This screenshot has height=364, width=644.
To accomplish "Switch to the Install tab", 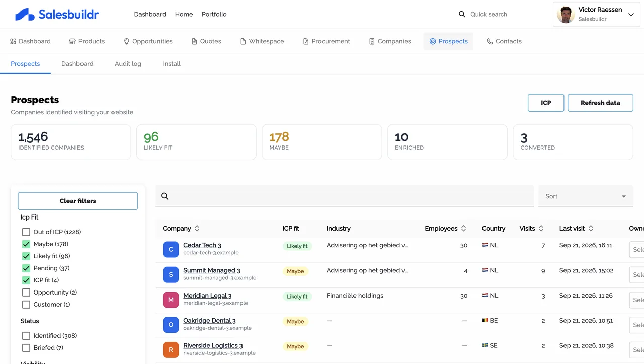I will 172,64.
